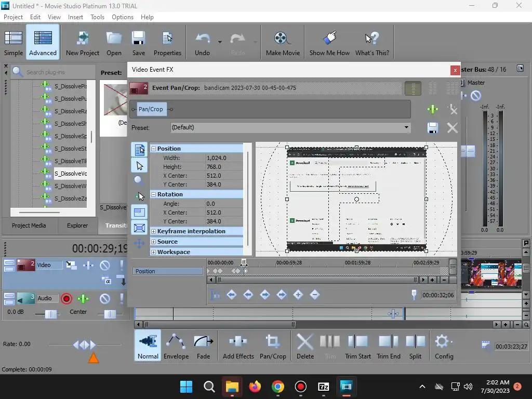Screen dimensions: 532x399
Task: Toggle the Show Properties button in Pan/Crop
Action: click(139, 150)
